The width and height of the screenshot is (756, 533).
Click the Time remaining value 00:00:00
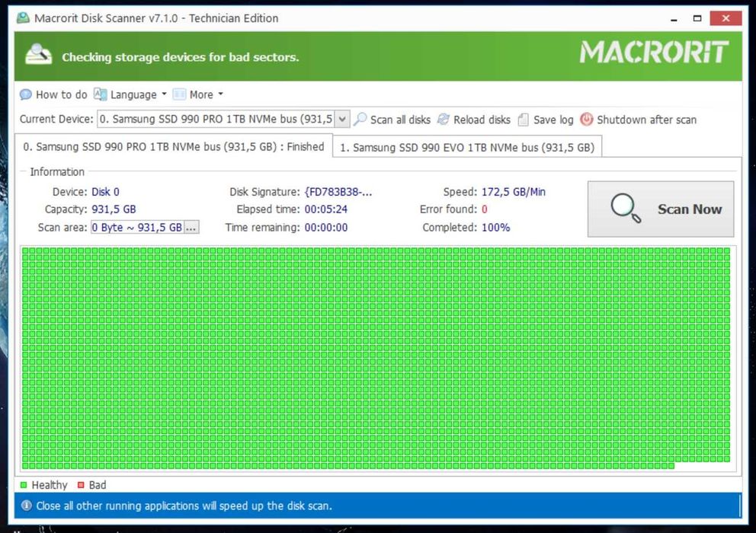point(326,228)
